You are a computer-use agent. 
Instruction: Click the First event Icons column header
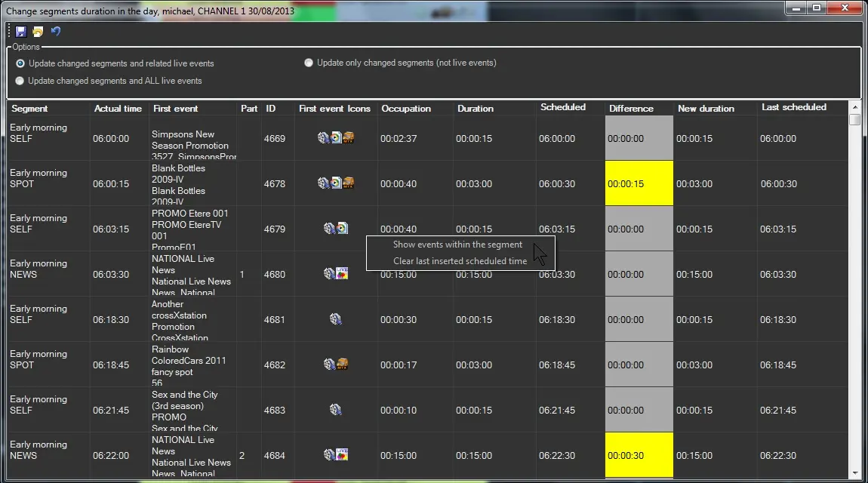[x=334, y=109]
